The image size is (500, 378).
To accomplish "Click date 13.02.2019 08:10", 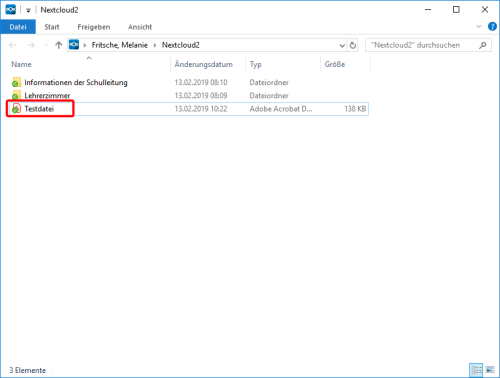I will (x=201, y=82).
